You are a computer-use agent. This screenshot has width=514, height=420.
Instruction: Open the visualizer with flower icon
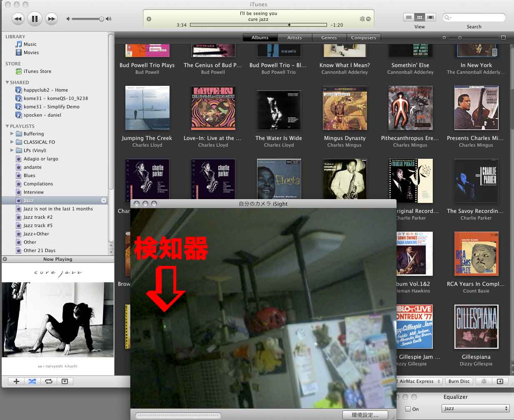[484, 381]
